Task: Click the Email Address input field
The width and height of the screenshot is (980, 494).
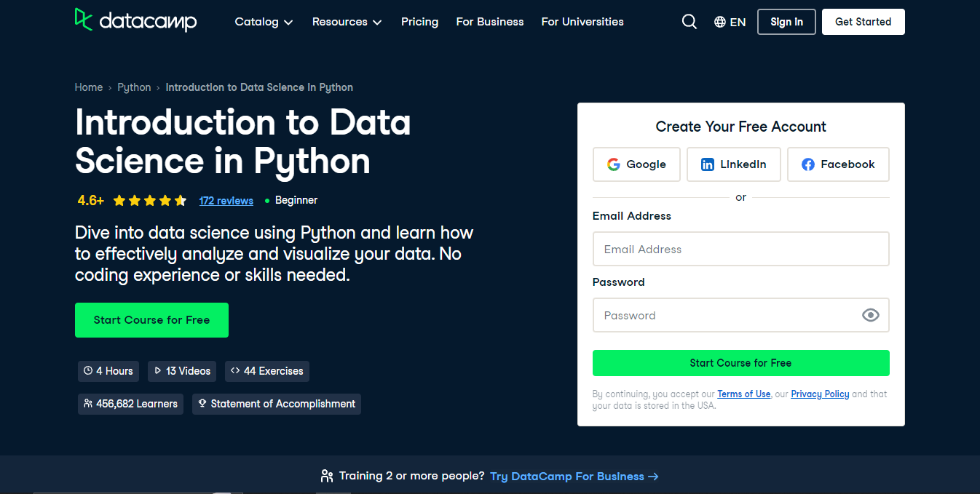Action: click(x=740, y=249)
